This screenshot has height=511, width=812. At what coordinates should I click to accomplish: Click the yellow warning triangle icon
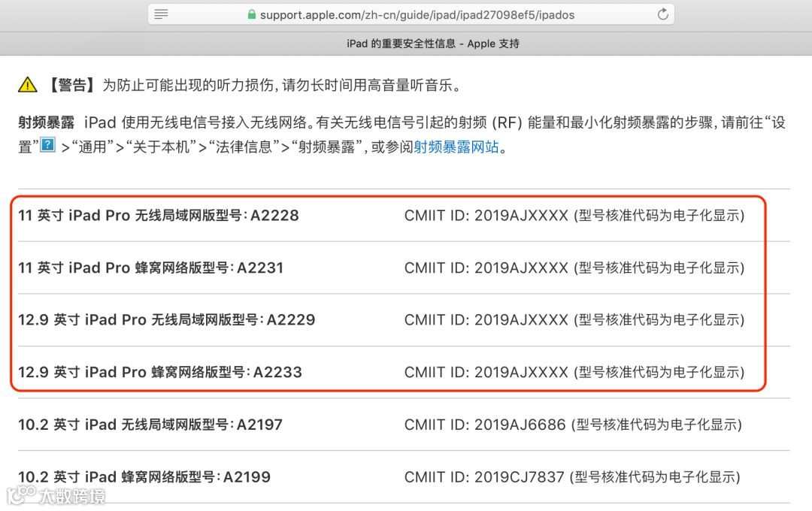(28, 84)
